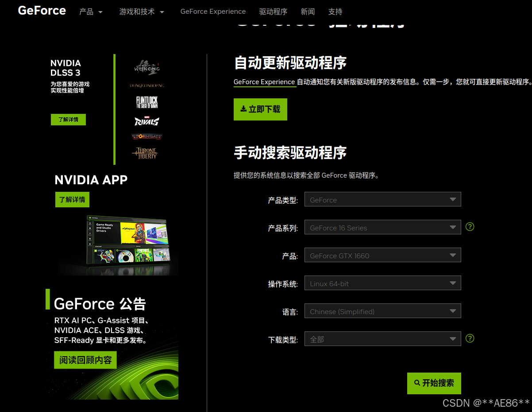Navigate to the 新闻 page
Screen dimensions: 532x412
pos(308,12)
